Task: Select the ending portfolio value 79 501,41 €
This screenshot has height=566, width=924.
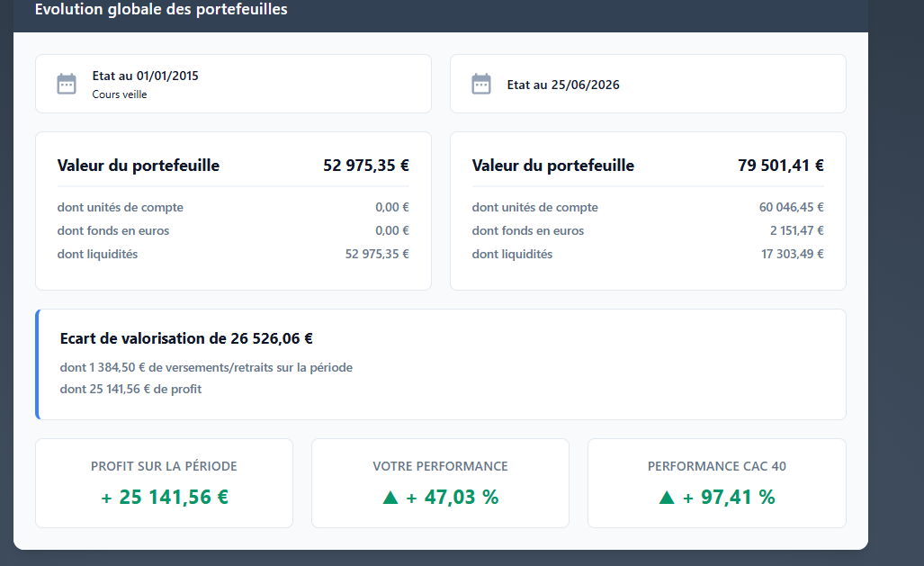Action: pyautogui.click(x=781, y=166)
